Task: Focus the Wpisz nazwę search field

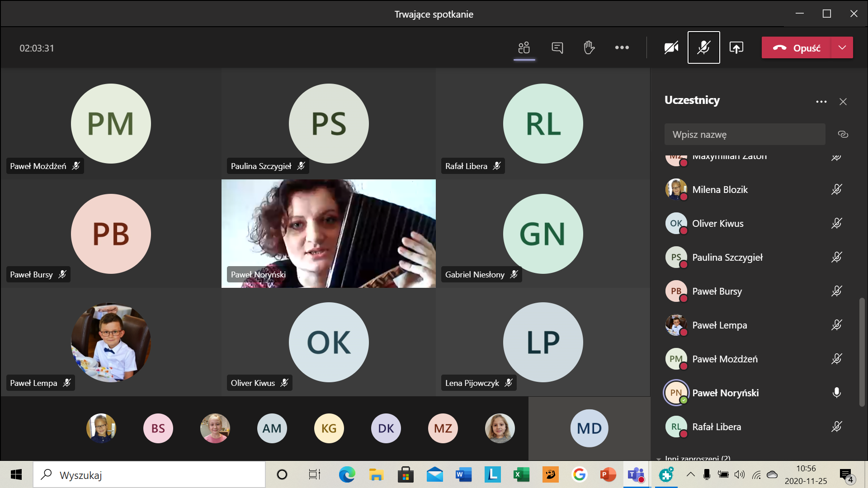Action: point(745,134)
